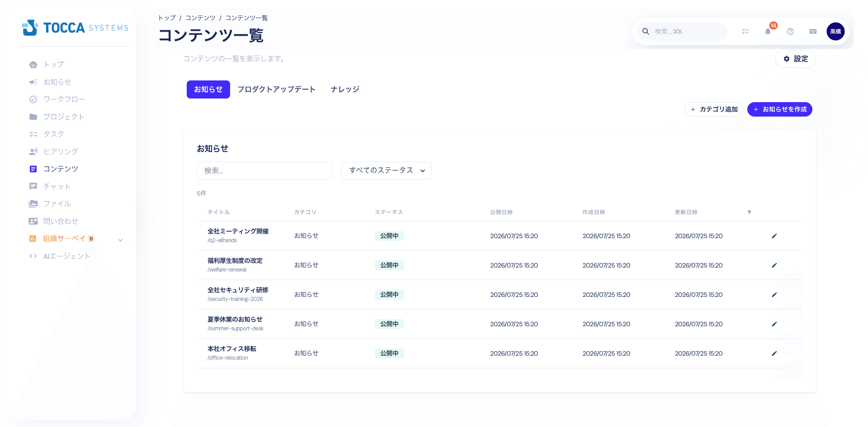Edit 夏季休業のお知らせ with pencil icon

point(774,324)
